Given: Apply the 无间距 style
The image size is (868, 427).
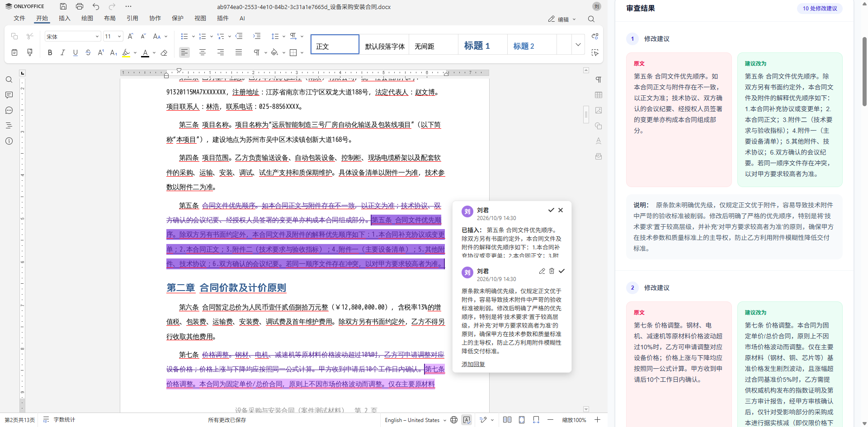Looking at the screenshot, I should click(x=433, y=45).
